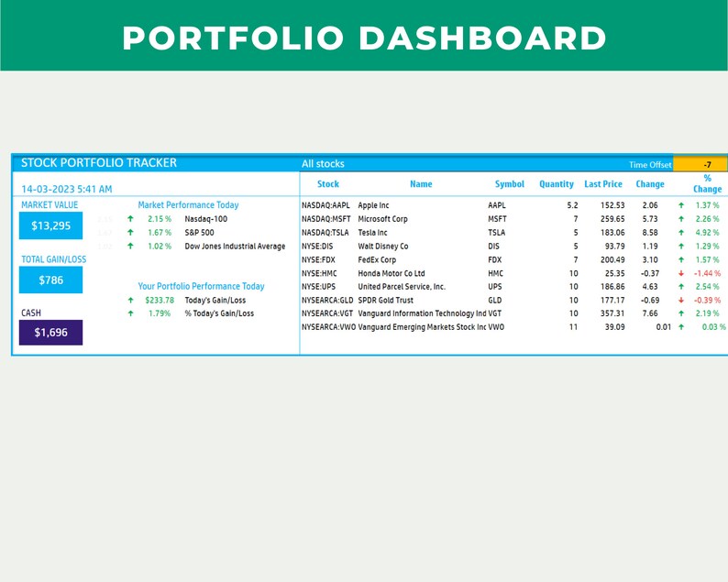
Task: Select quantity 5.2 for Apple
Action: (572, 205)
